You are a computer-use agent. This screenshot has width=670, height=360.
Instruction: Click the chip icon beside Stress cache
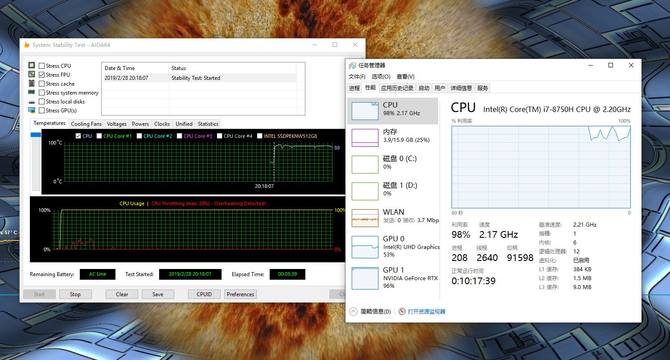32,83
